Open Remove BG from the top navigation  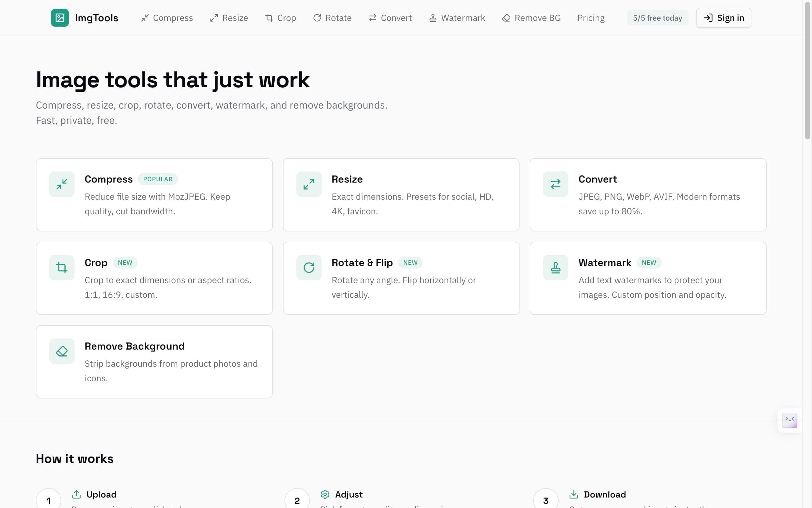(x=531, y=18)
